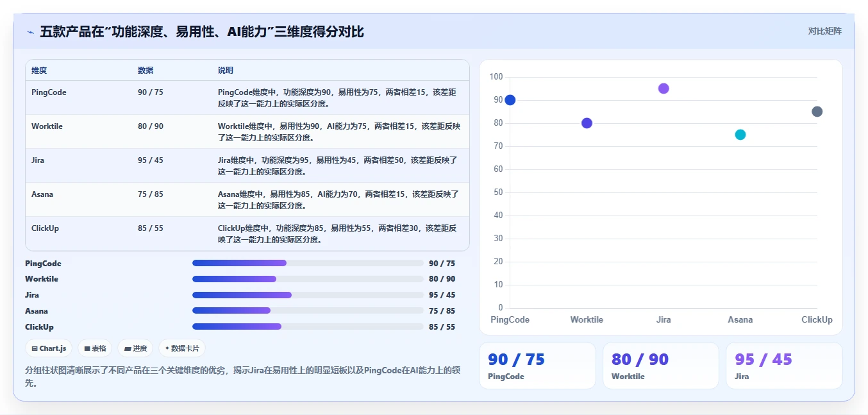Click the ClickUp progress bar
Viewport: 868px width, 415px height.
(x=308, y=326)
